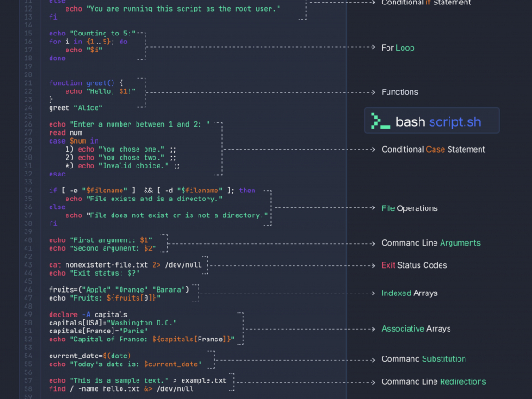Click the 'bash script.sh' badge text

point(438,121)
